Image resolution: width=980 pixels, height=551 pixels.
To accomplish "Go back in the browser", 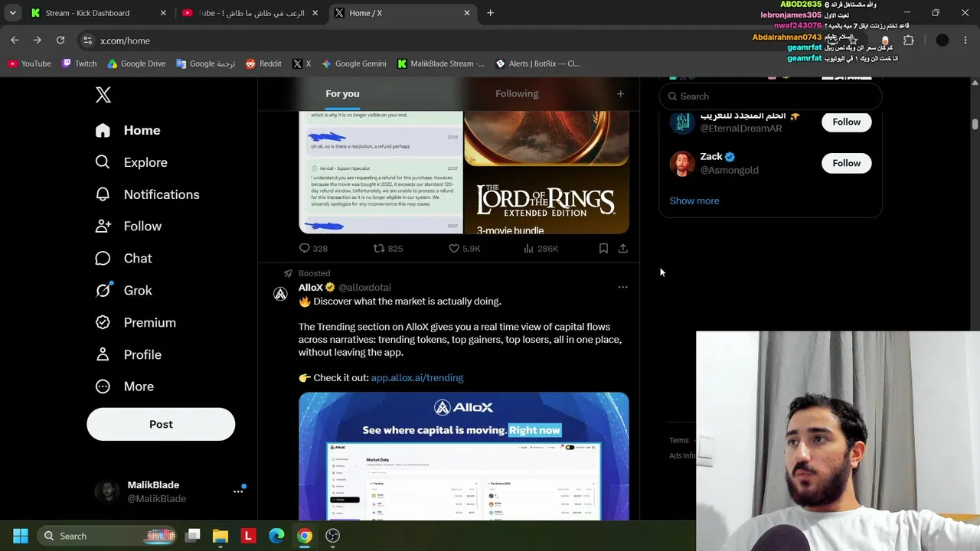I will pos(15,41).
